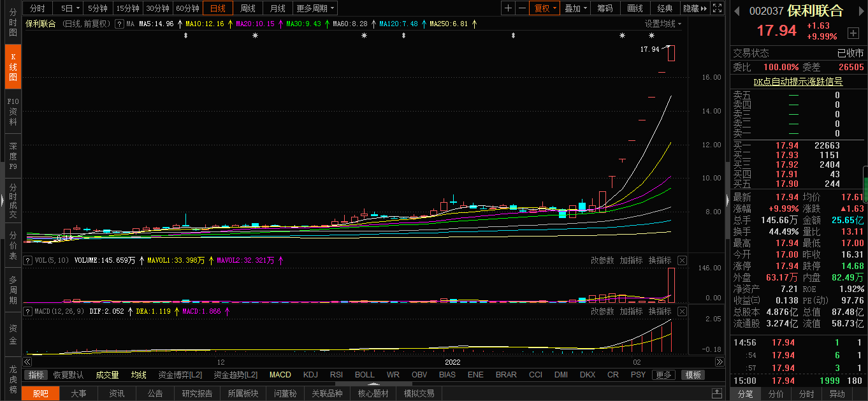Switch indicator to KDJ

pos(310,375)
